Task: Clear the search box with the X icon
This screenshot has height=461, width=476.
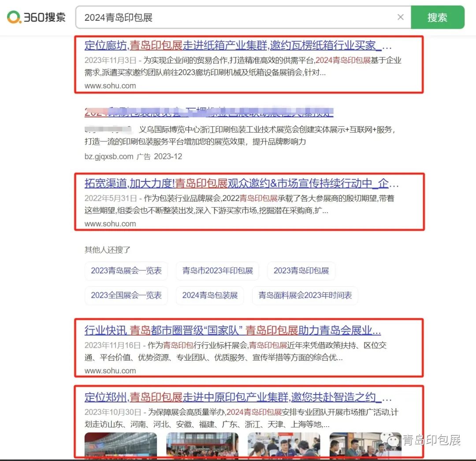Action: click(400, 17)
